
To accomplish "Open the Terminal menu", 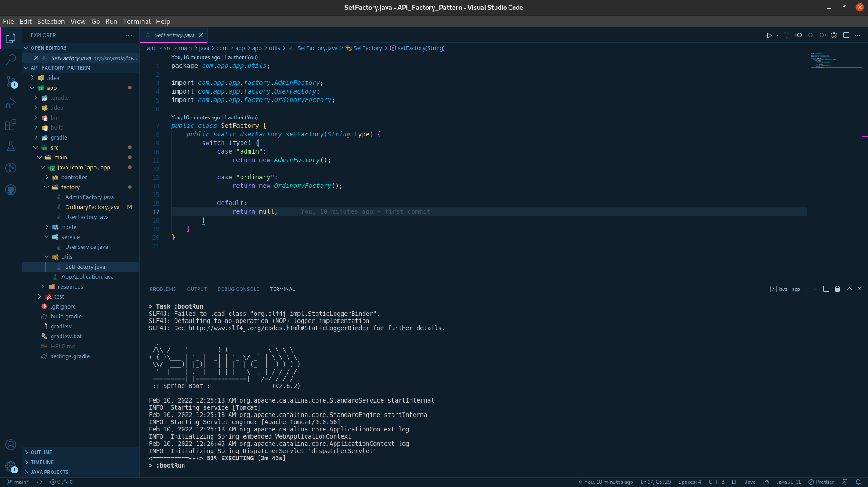I will 137,22.
